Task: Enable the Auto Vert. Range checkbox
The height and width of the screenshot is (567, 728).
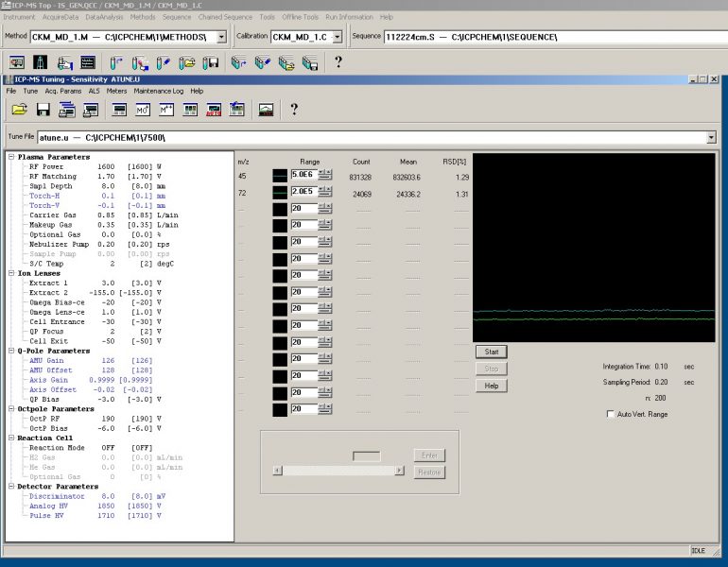Action: point(610,414)
